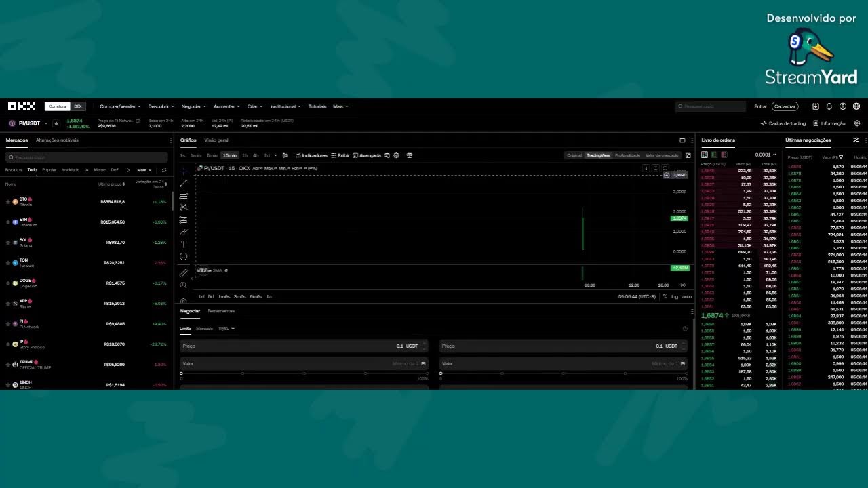The height and width of the screenshot is (488, 868).
Task: Toggle percent scale on chart
Action: tap(665, 296)
